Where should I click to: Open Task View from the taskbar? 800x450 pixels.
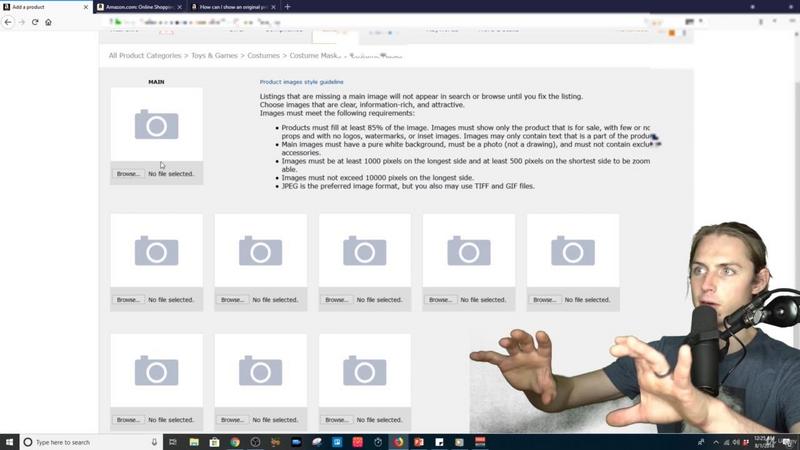(172, 442)
